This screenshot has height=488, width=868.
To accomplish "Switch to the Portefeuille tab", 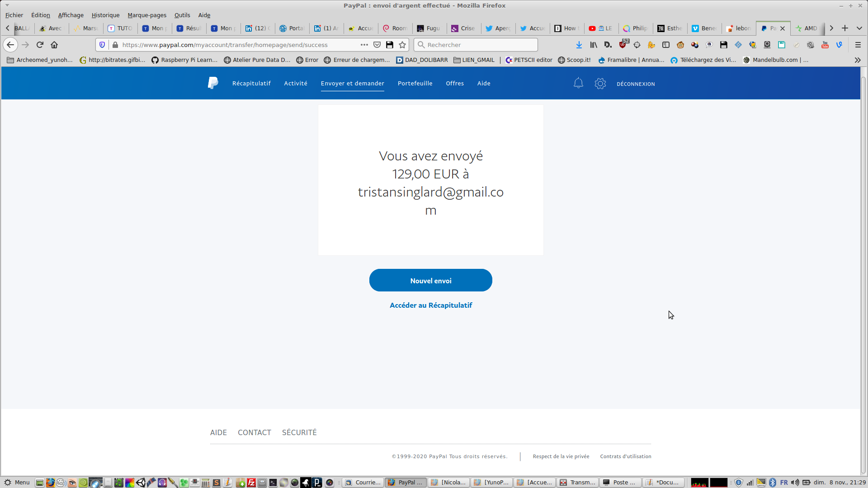I will pos(415,83).
